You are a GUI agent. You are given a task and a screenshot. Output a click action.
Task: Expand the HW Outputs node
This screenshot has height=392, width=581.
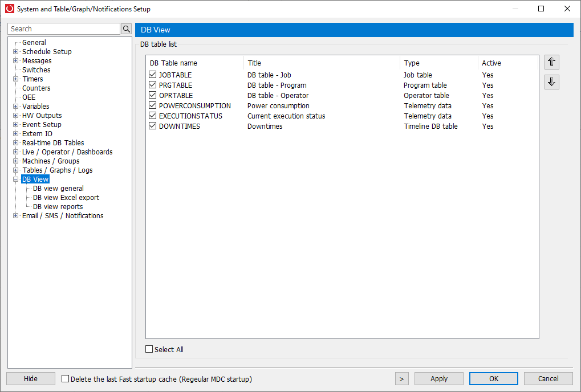pos(15,116)
